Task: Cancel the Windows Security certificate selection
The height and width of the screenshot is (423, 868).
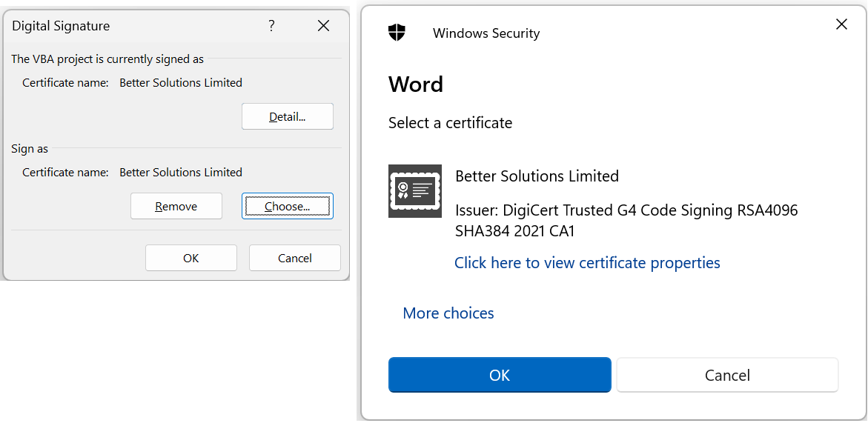Action: click(727, 375)
